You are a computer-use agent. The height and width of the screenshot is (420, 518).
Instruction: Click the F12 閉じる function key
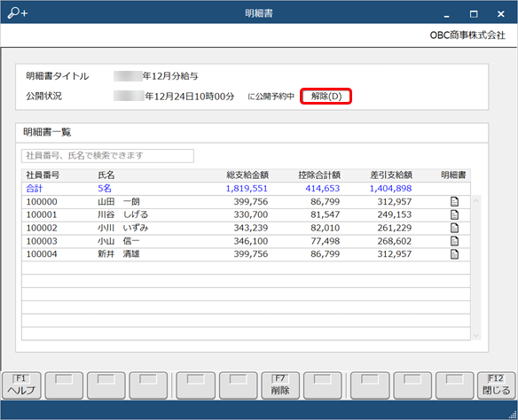(496, 385)
